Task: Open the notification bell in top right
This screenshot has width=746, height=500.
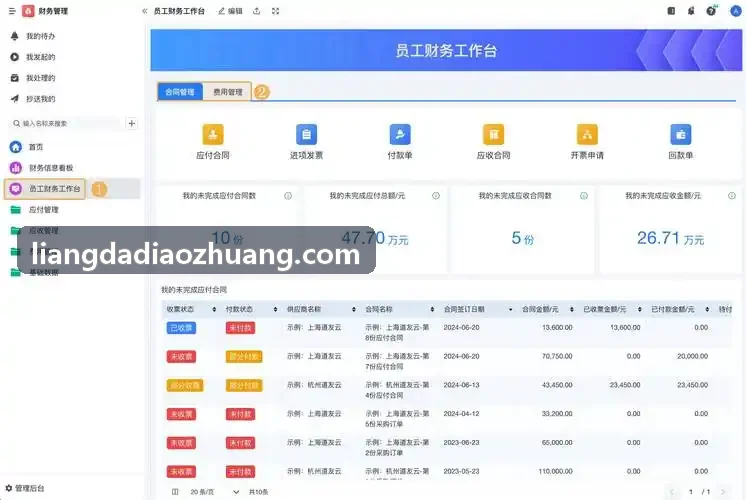Action: [691, 11]
